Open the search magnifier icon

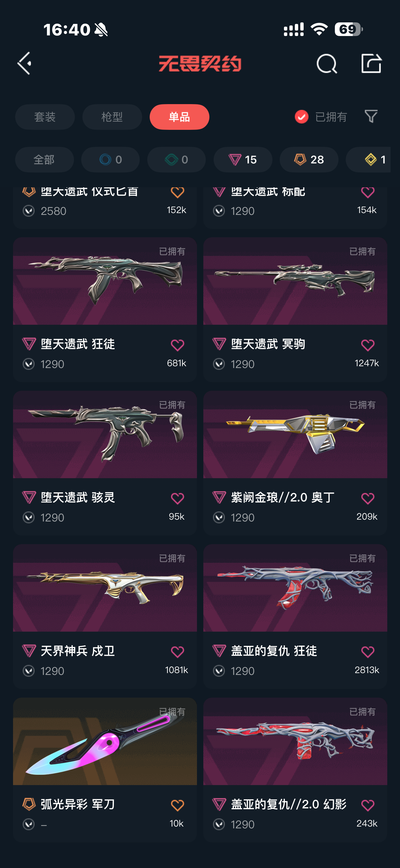(326, 63)
